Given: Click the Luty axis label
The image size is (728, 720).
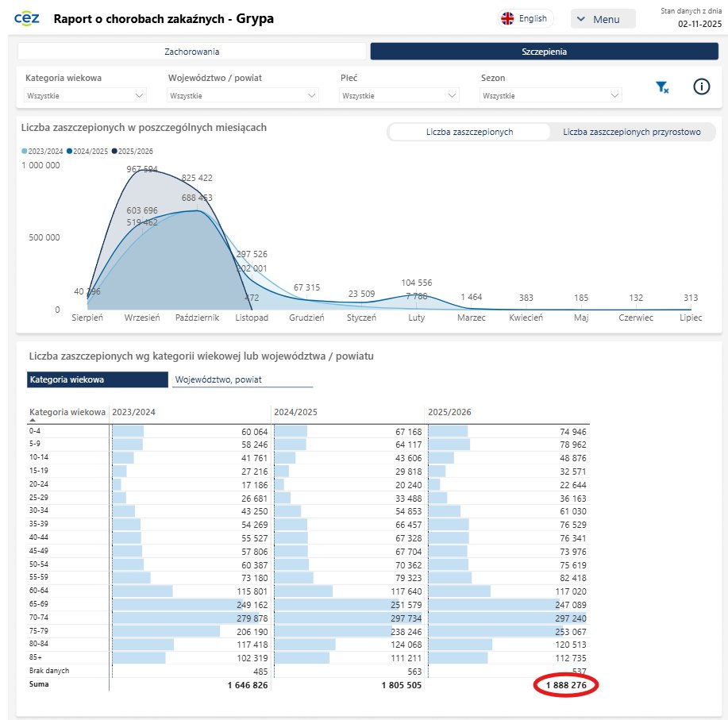Looking at the screenshot, I should click(417, 318).
